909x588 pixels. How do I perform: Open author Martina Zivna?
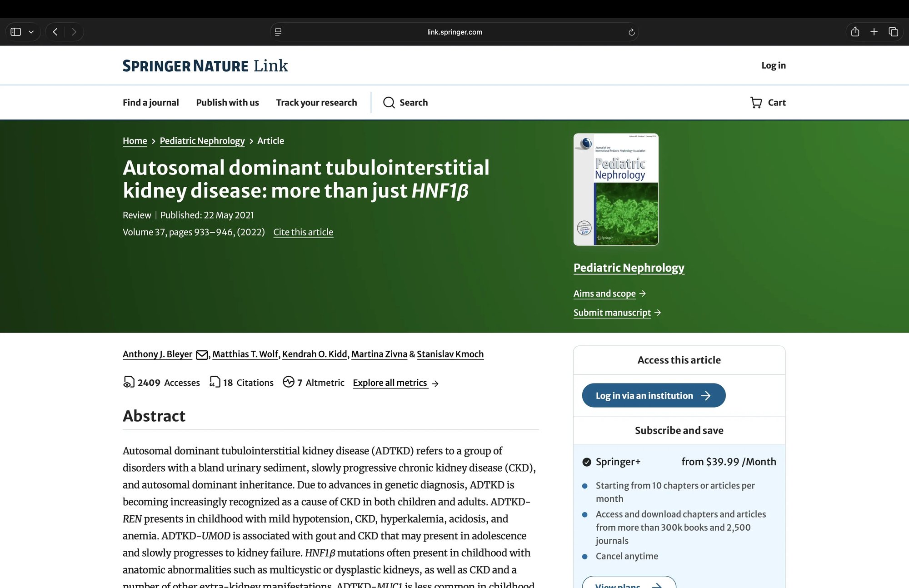point(379,354)
